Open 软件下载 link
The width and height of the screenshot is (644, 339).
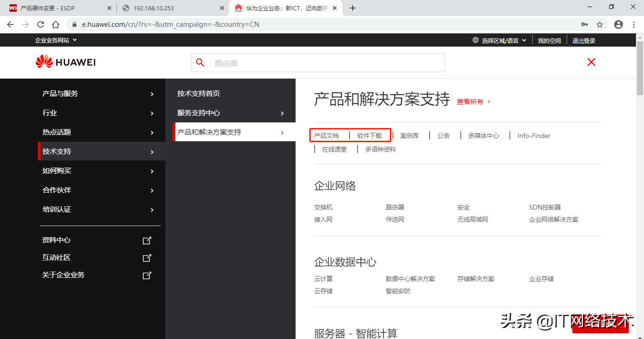pyautogui.click(x=369, y=135)
